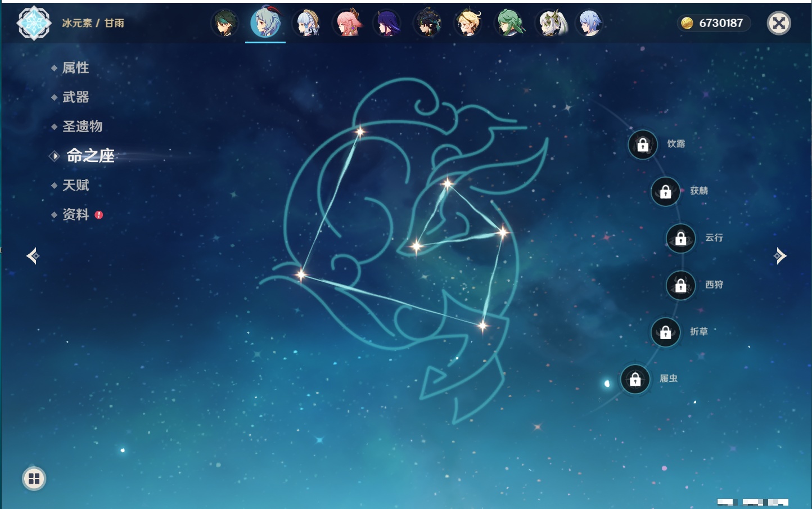Select the dark-haired avatar with teal braids
The image size is (812, 509).
click(x=428, y=23)
